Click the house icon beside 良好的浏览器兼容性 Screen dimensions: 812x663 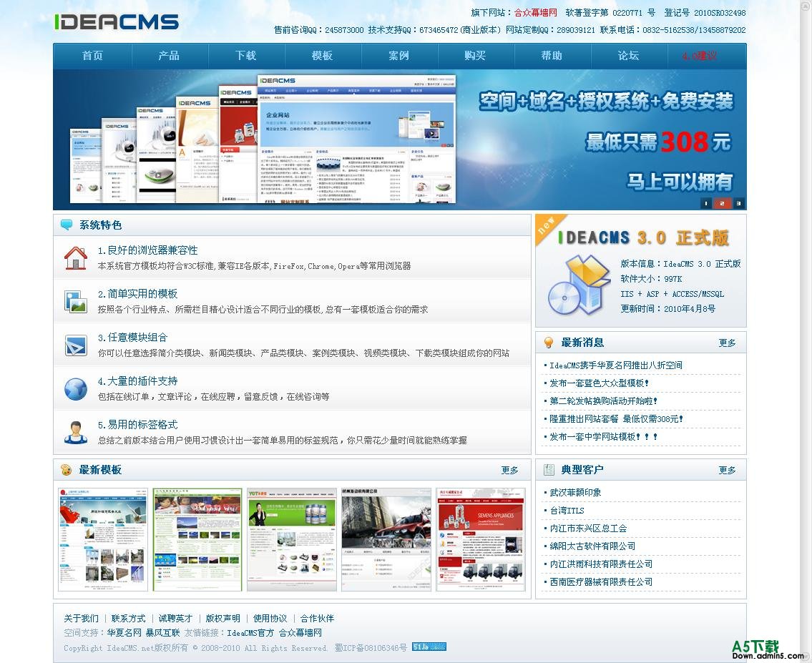76,257
